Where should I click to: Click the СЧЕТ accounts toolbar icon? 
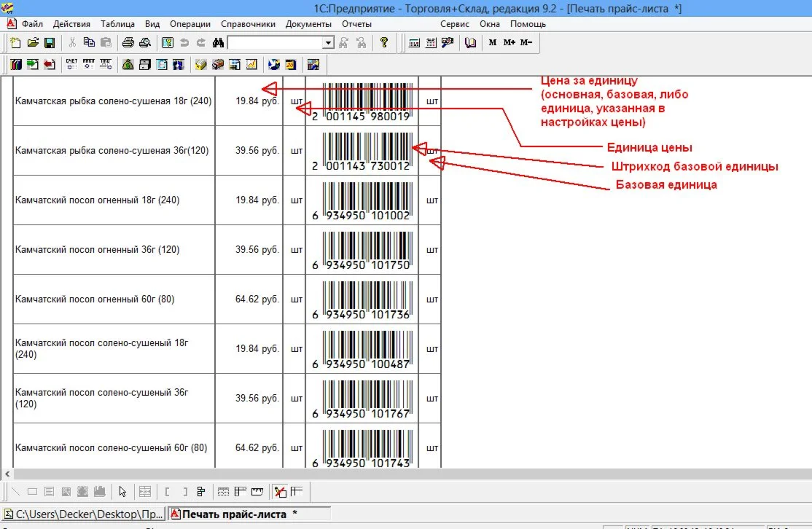coord(71,65)
